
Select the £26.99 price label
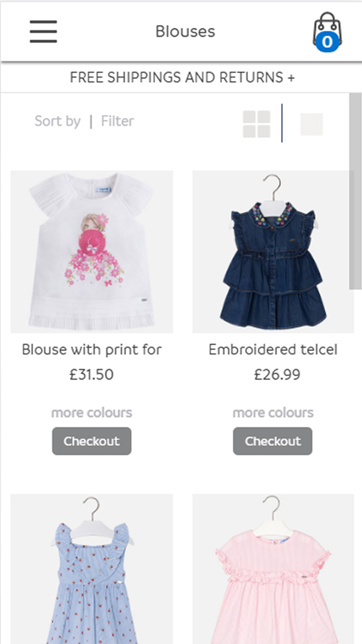pos(277,375)
